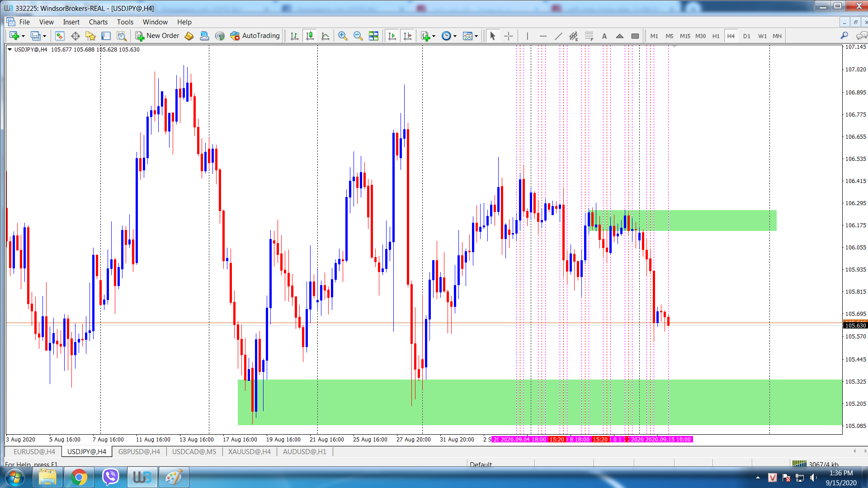Open the Tools menu

pyautogui.click(x=125, y=22)
